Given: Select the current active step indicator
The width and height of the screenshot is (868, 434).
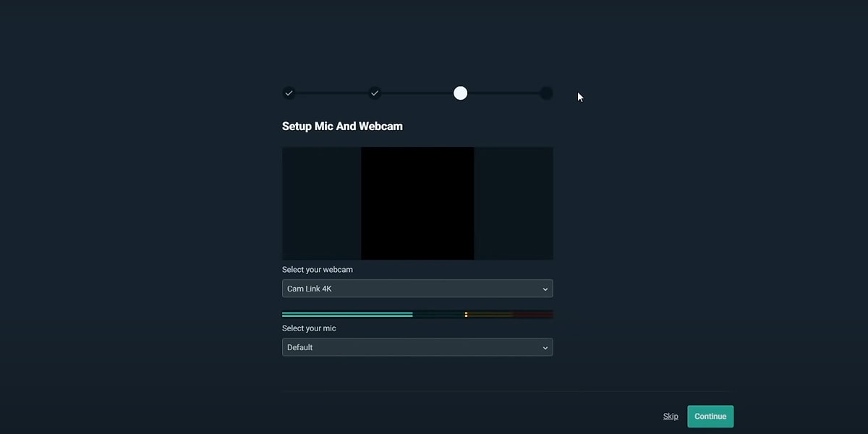Looking at the screenshot, I should point(460,93).
